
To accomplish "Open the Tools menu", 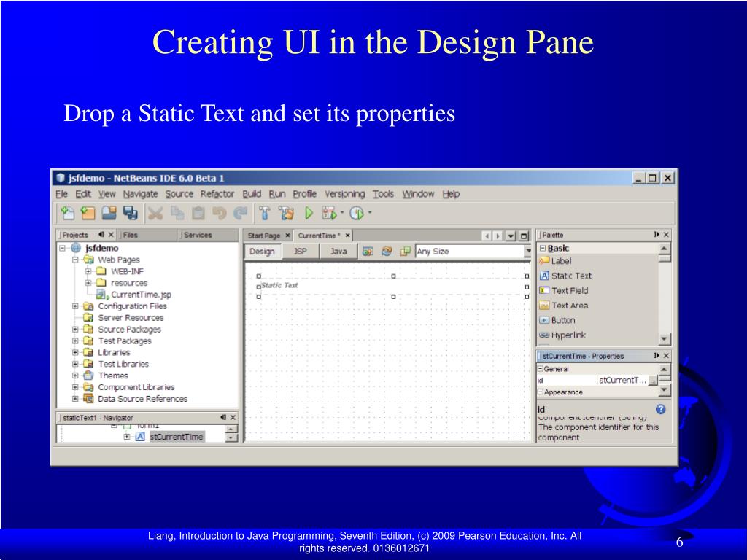I will click(x=383, y=194).
